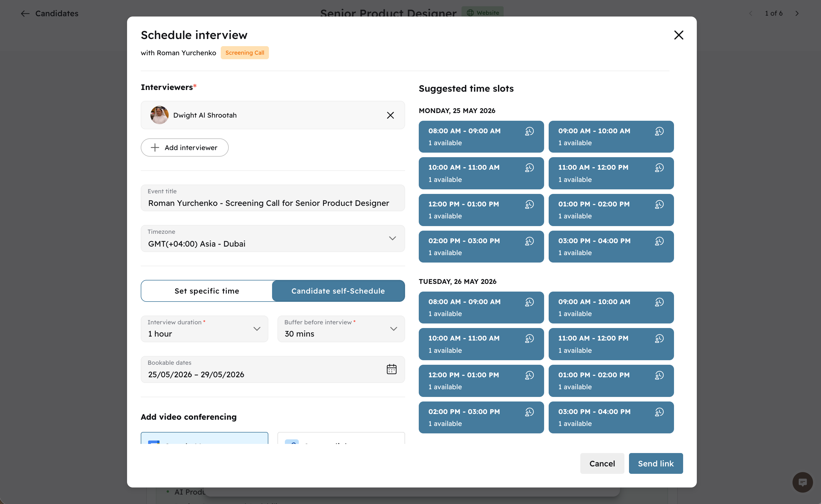Select Tuesday 09:00 AM - 10:00 AM slot
Image resolution: width=821 pixels, height=504 pixels.
[x=611, y=308]
